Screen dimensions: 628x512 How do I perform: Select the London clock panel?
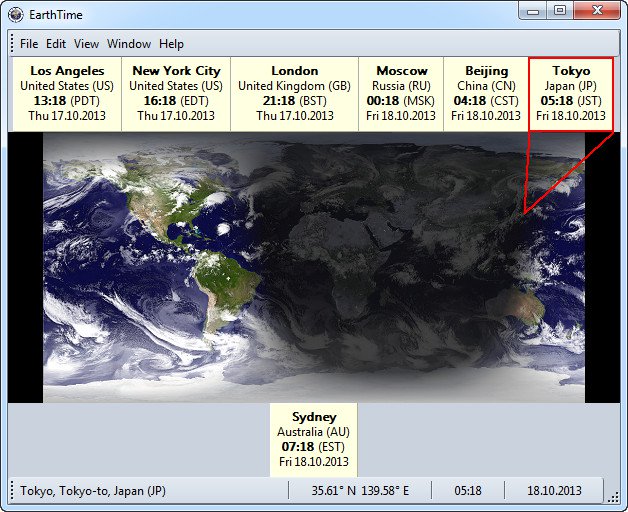(x=294, y=94)
